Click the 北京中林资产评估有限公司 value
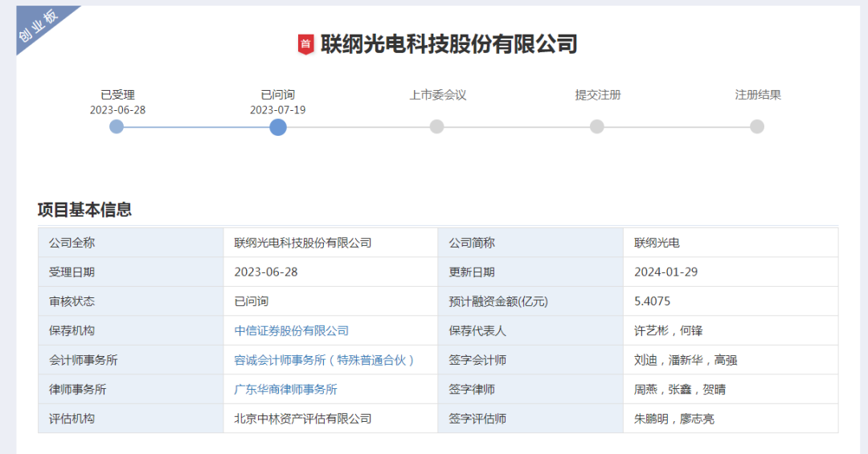The width and height of the screenshot is (868, 454). pyautogui.click(x=303, y=419)
